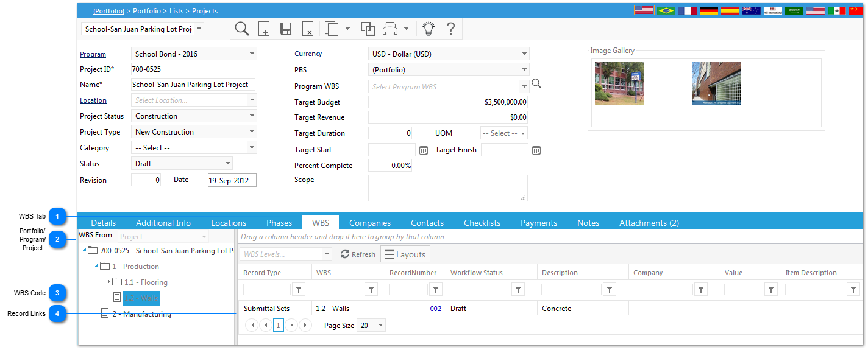This screenshot has height=350, width=868.
Task: Click the Location label link
Action: click(x=93, y=100)
